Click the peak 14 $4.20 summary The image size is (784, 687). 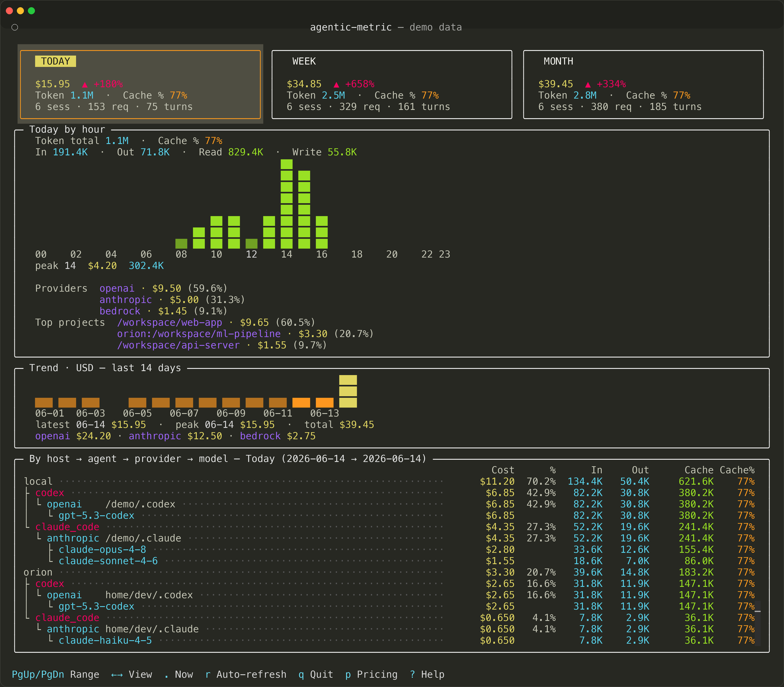pyautogui.click(x=99, y=266)
